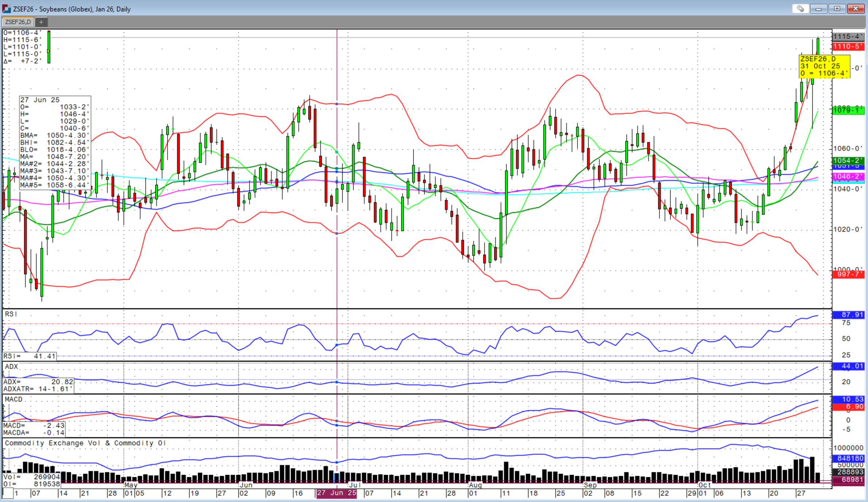The width and height of the screenshot is (868, 502).
Task: Minimize the chart window
Action: [x=818, y=9]
